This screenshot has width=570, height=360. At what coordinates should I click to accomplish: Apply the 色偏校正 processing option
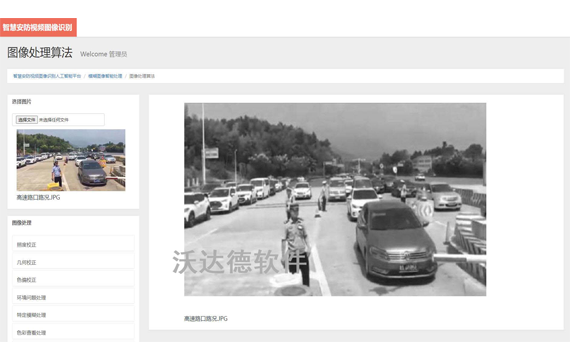coord(73,280)
